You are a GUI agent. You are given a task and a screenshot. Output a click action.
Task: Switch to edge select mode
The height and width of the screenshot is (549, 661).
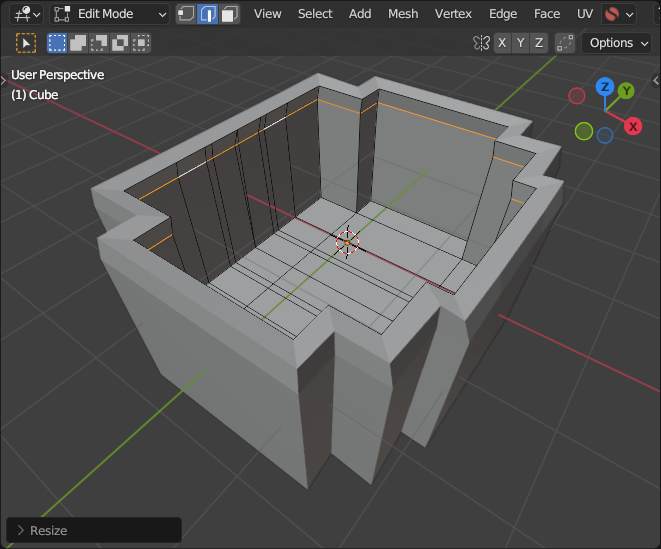pos(208,14)
